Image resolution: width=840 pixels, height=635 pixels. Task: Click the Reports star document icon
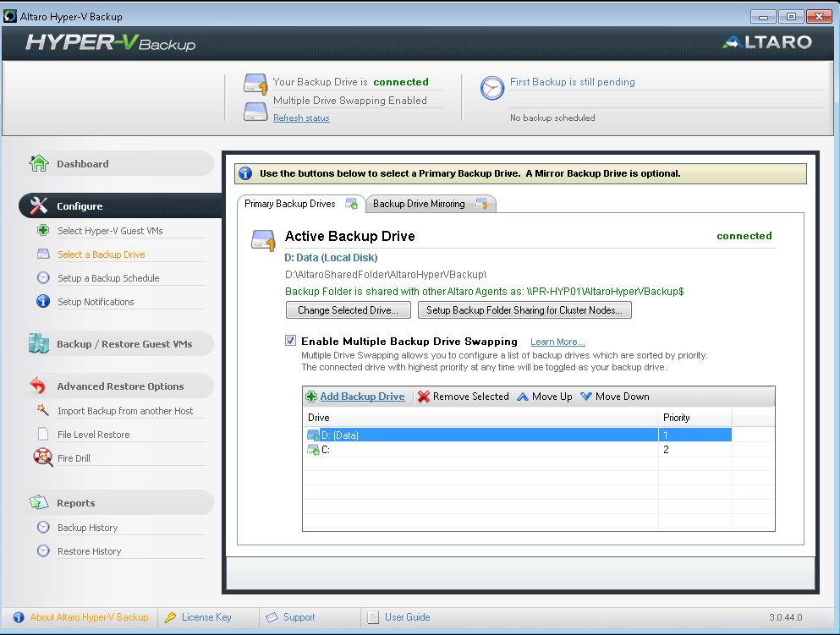click(x=39, y=502)
